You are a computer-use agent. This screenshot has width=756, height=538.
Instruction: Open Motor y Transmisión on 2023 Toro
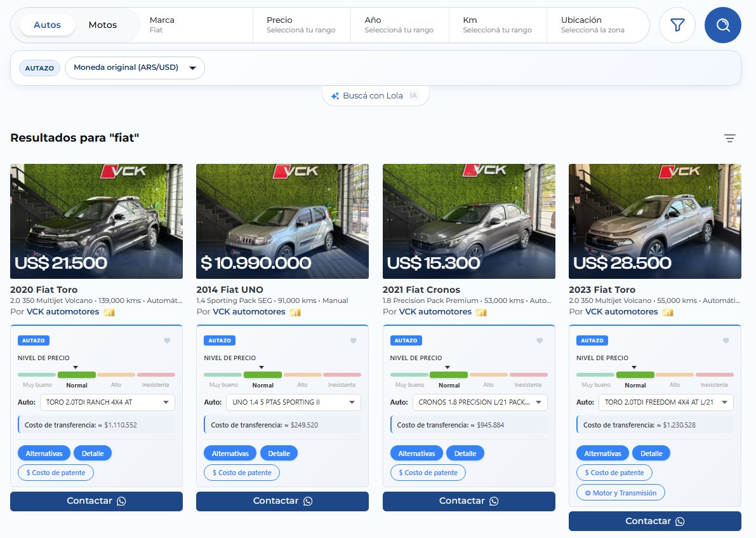(x=621, y=493)
